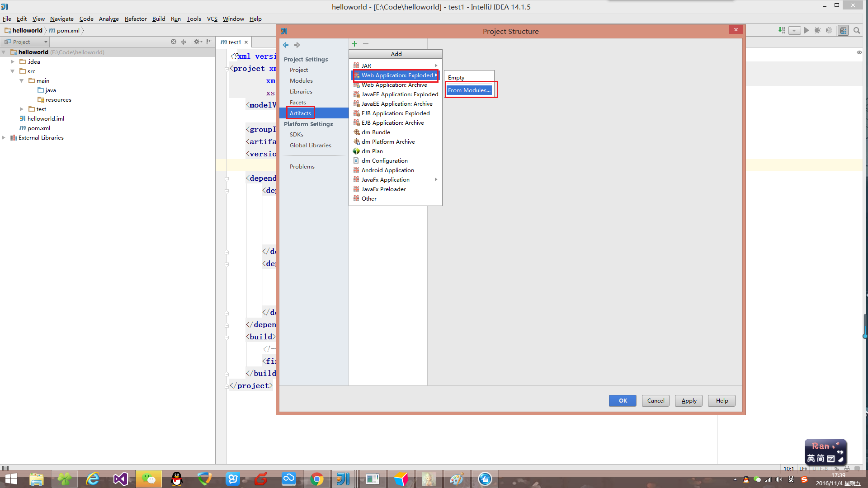Open the Refactor menu
The height and width of the screenshot is (488, 868).
pos(136,19)
